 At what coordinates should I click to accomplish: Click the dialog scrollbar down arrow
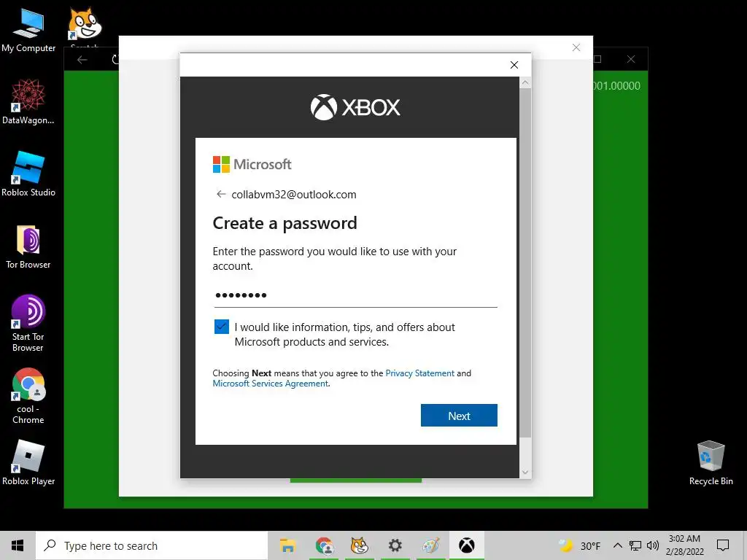[525, 472]
